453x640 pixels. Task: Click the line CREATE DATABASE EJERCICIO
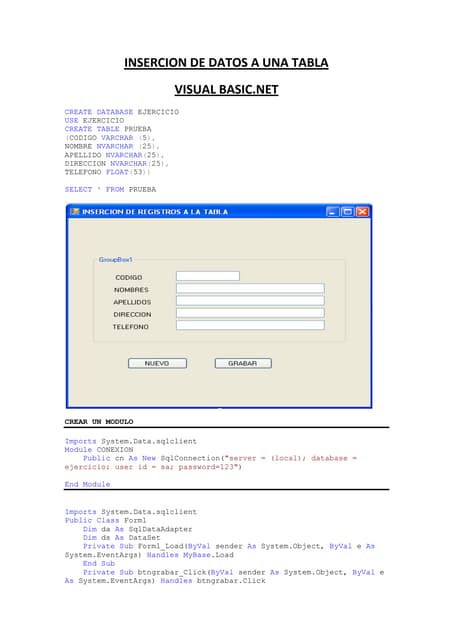(122, 112)
